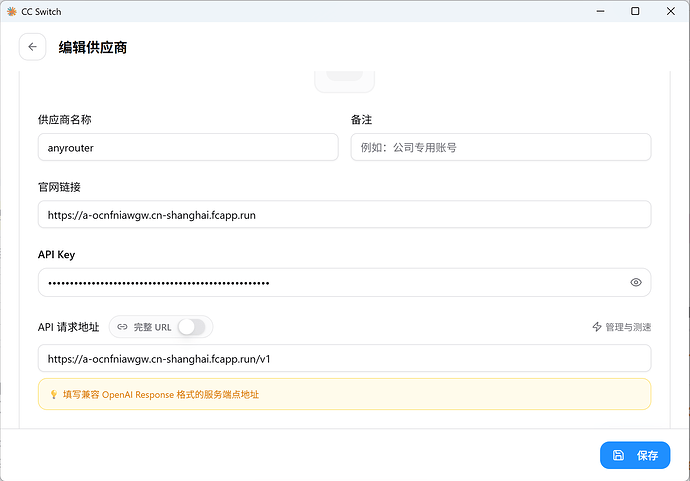Reveal the API Key with eye icon

click(635, 283)
